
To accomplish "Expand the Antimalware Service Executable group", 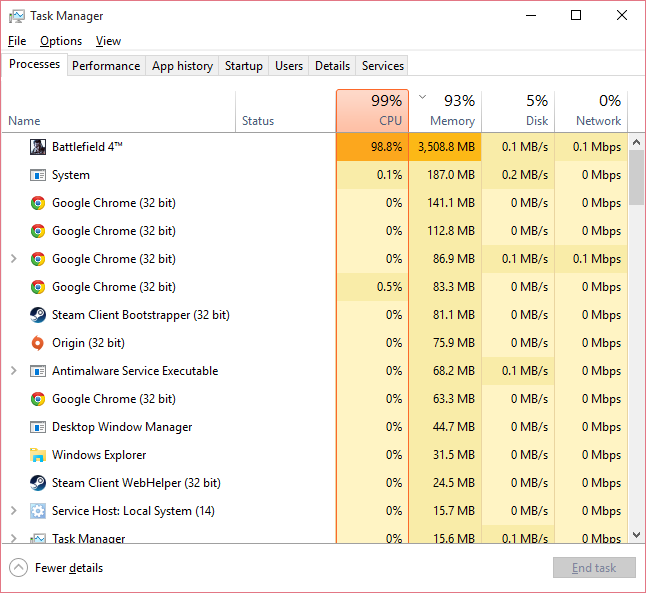I will click(x=13, y=371).
